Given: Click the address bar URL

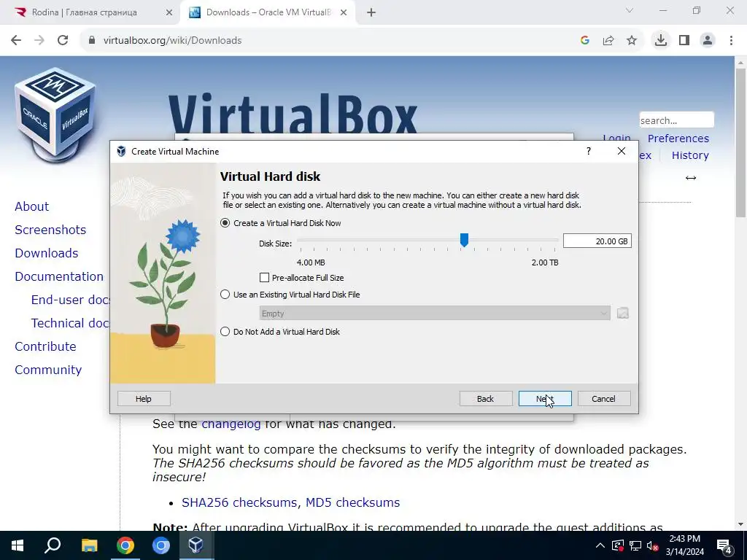Looking at the screenshot, I should [172, 41].
